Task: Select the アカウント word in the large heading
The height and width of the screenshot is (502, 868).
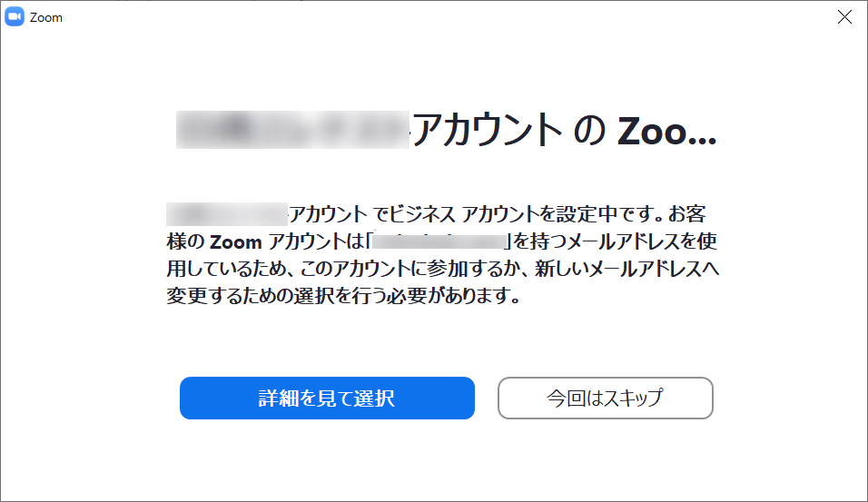Action: tap(488, 130)
